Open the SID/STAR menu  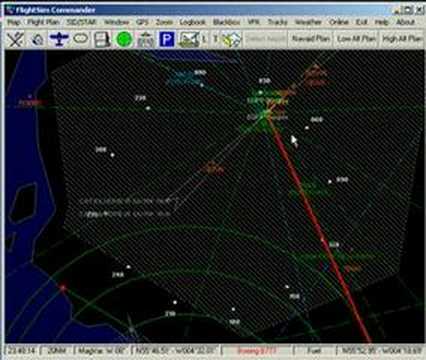pyautogui.click(x=81, y=22)
